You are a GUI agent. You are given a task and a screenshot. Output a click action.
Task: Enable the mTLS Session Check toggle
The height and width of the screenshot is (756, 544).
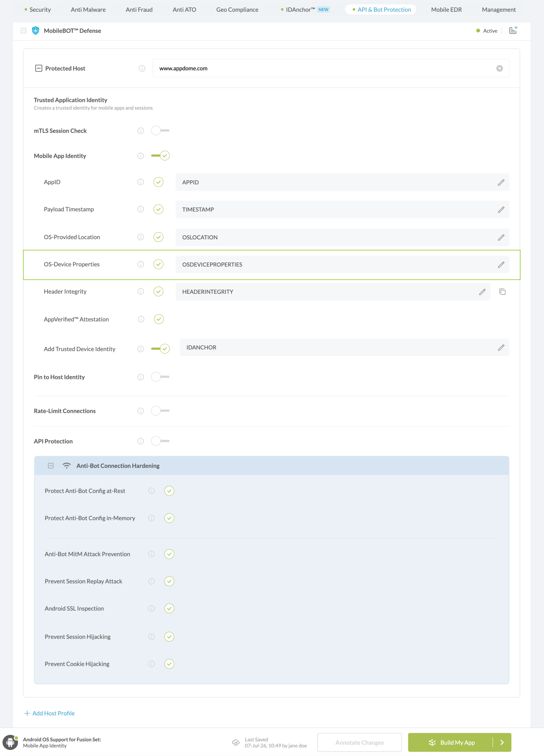[160, 131]
